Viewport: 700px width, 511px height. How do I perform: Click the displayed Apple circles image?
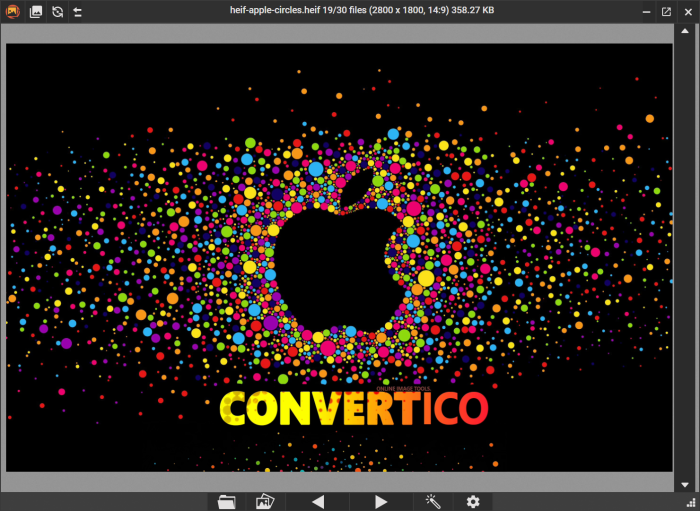pos(339,258)
